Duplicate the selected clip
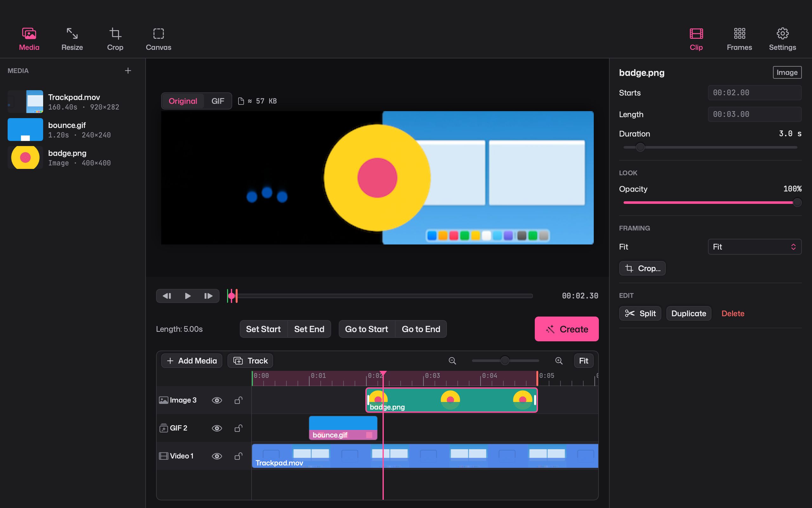 click(x=689, y=313)
